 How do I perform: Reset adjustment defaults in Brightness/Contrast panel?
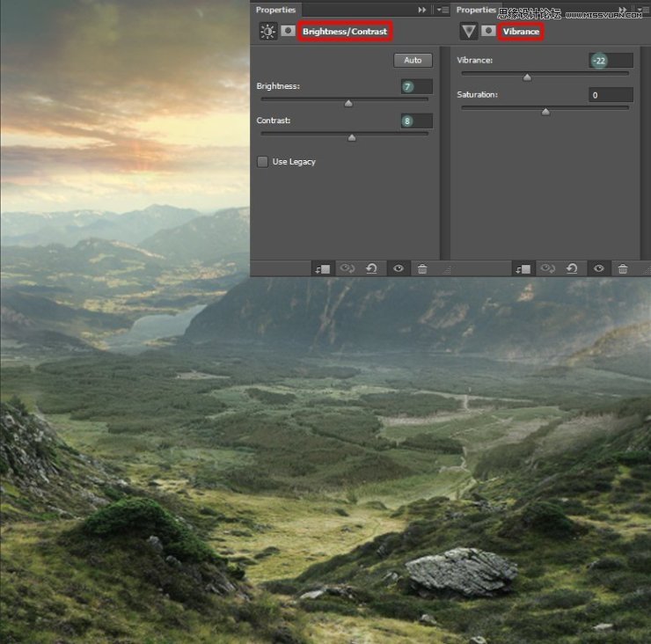click(371, 268)
